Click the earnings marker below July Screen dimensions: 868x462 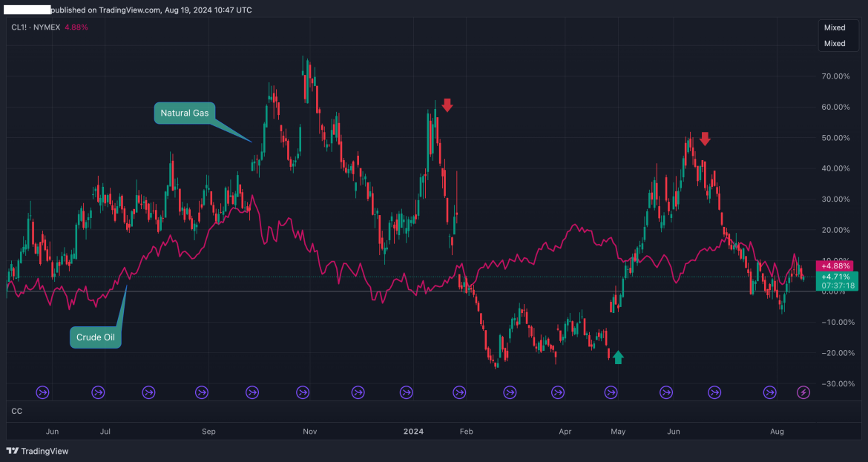click(98, 392)
